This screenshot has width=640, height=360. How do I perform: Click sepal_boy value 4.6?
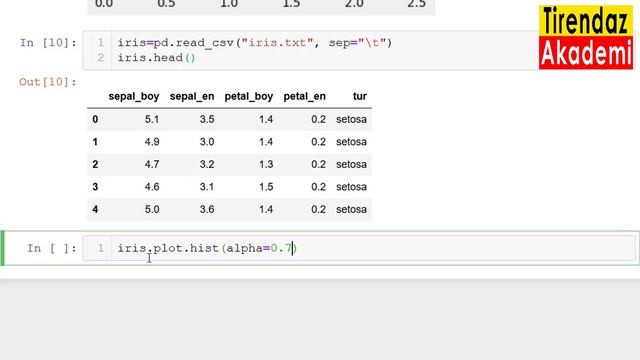152,187
